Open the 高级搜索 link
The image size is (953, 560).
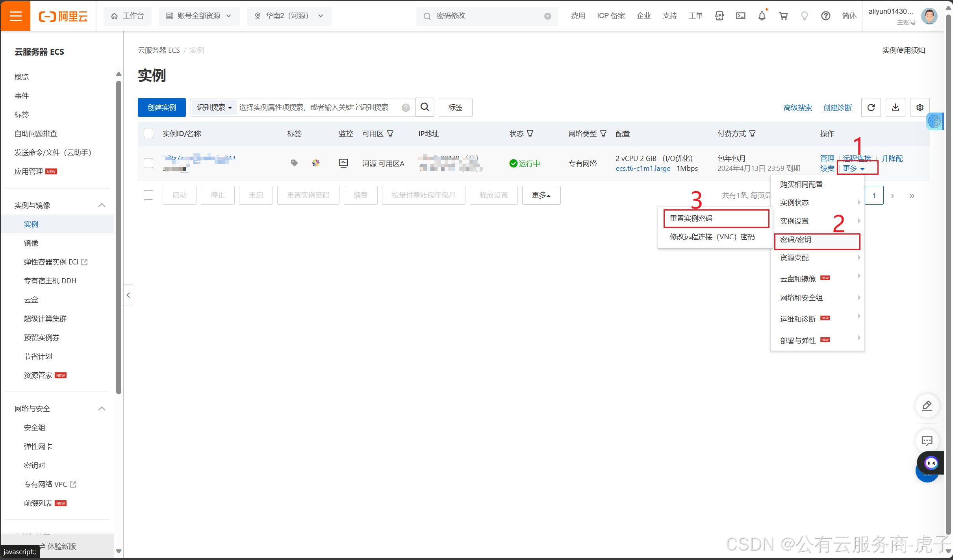coord(797,108)
